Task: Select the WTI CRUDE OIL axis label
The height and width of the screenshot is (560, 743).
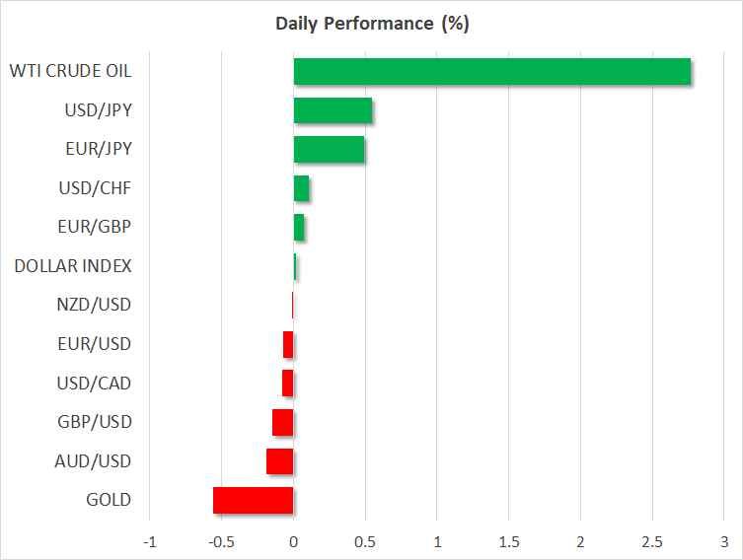Action: click(70, 71)
